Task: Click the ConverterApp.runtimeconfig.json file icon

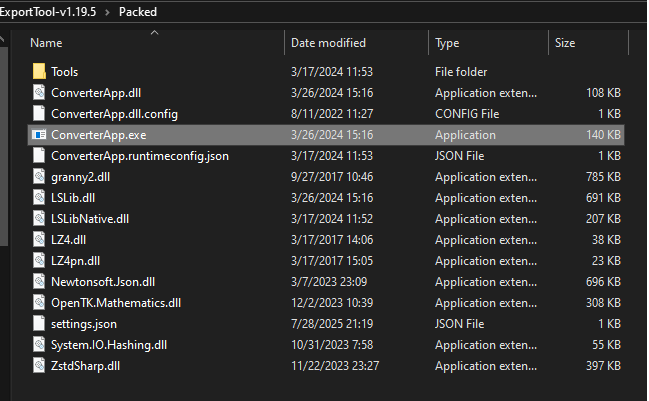Action: coord(39,156)
